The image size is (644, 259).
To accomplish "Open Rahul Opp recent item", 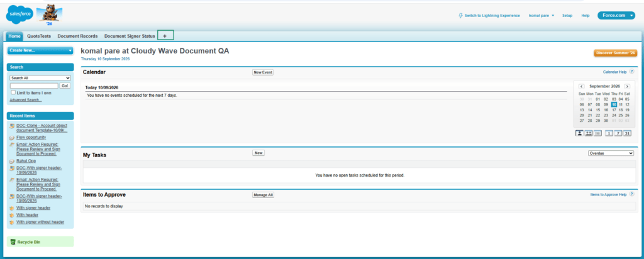I will tap(26, 161).
